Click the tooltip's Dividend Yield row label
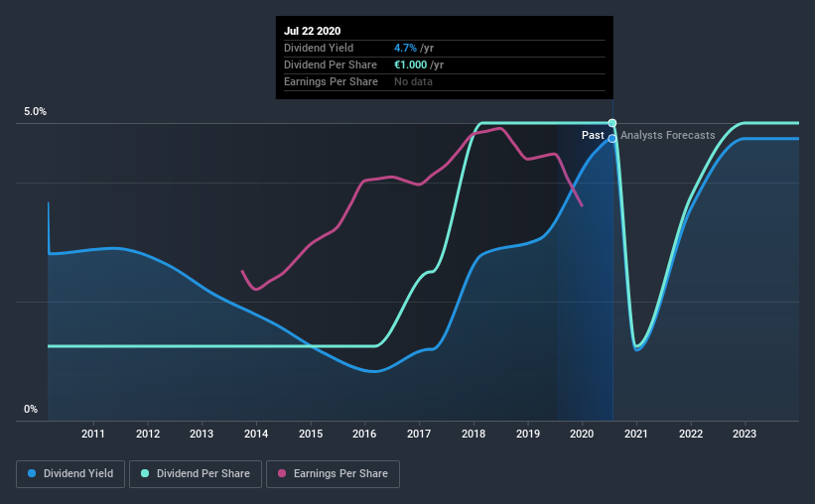815x504 pixels. click(x=319, y=48)
